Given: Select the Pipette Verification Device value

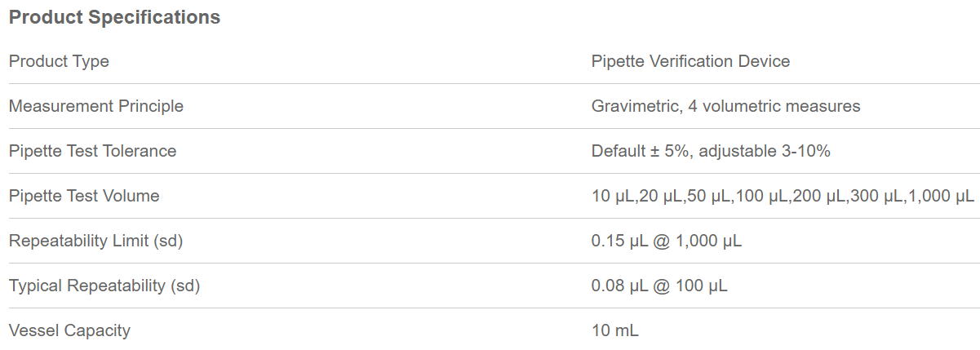Looking at the screenshot, I should click(690, 61).
